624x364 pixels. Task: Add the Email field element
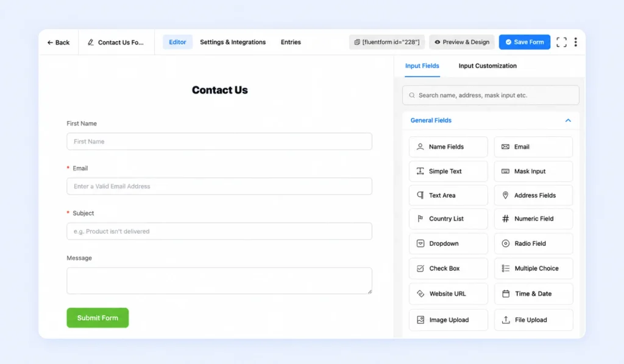pos(533,147)
